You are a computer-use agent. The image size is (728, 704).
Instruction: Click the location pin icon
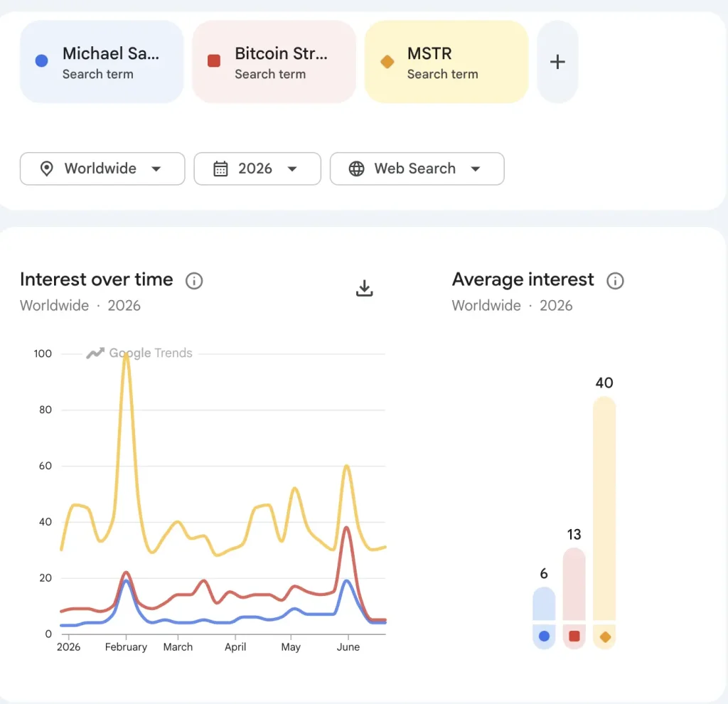[x=46, y=169]
